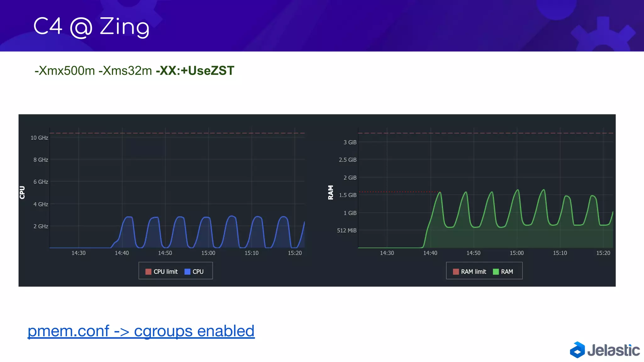Click the vertical RAM axis title
644x362 pixels.
(x=331, y=193)
